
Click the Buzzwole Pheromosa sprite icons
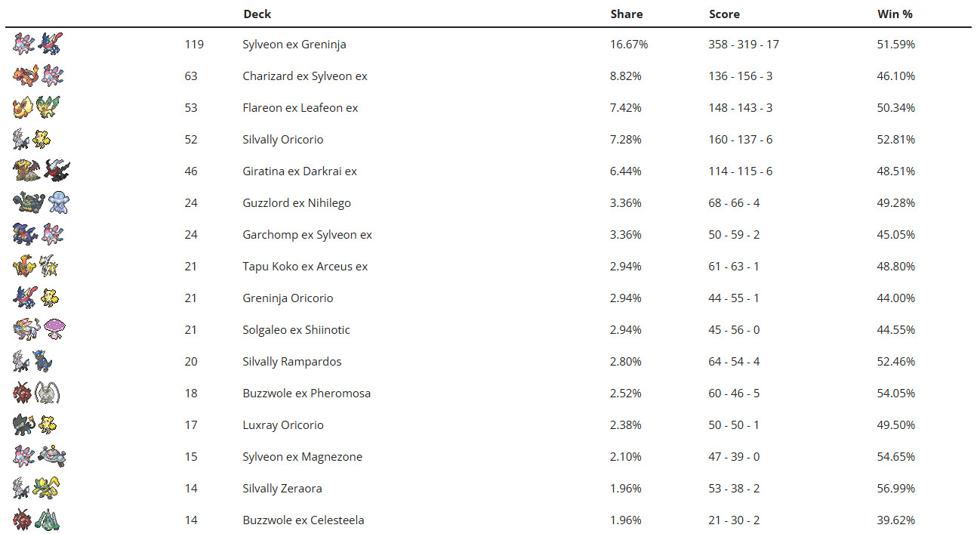tap(36, 393)
